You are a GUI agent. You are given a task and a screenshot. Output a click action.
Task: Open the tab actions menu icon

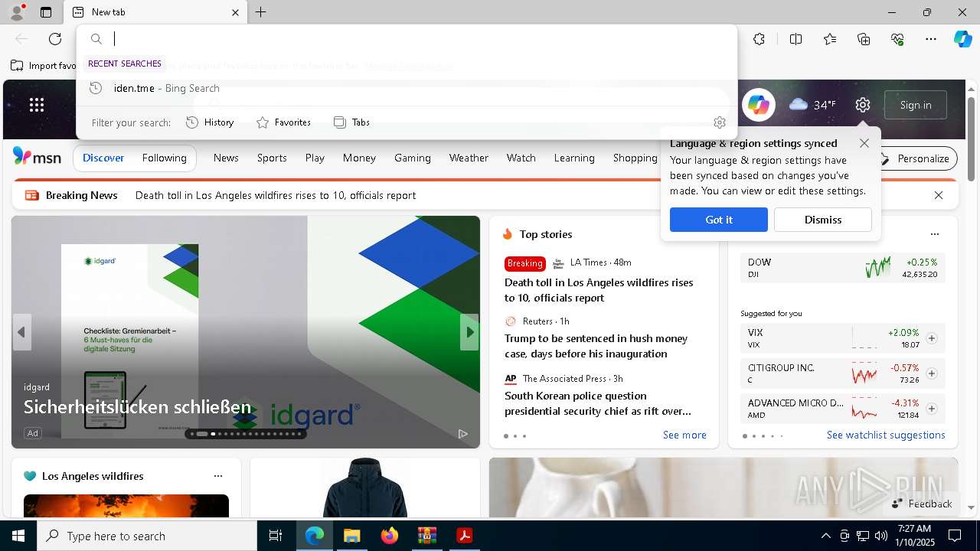tap(46, 12)
